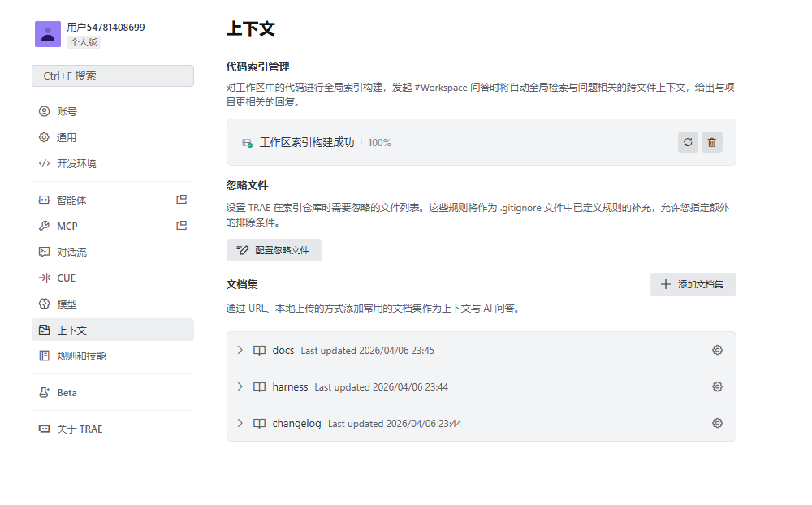Open 对话流 via its chat icon

(x=44, y=252)
